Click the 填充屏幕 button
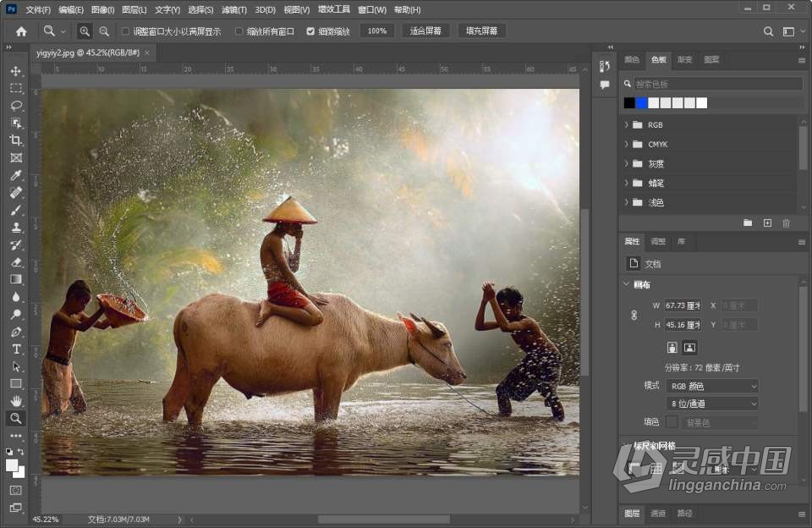The image size is (812, 528). 481,31
